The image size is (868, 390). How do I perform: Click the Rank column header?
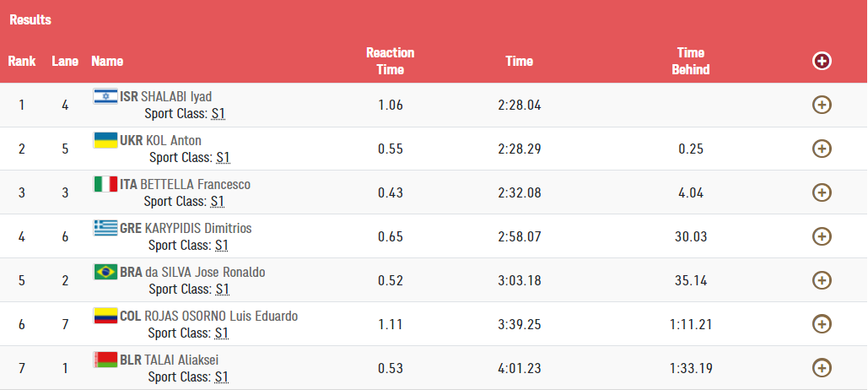22,61
